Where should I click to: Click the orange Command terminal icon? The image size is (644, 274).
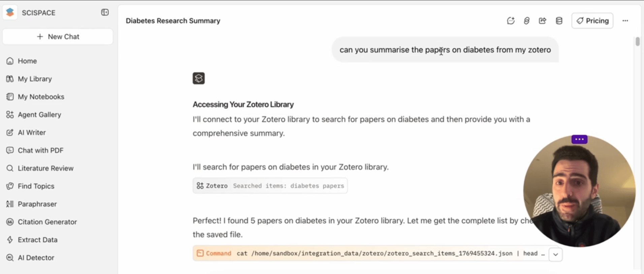[200, 253]
